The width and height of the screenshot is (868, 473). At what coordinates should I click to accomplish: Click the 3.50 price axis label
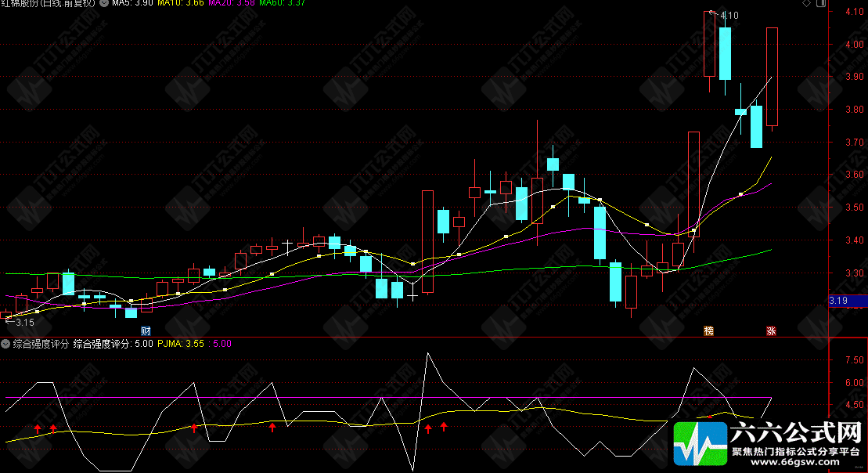(855, 208)
